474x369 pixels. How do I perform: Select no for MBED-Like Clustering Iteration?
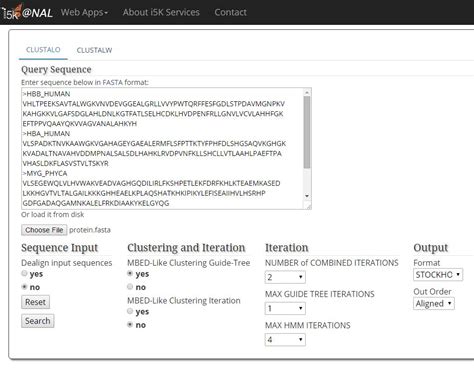coord(130,324)
